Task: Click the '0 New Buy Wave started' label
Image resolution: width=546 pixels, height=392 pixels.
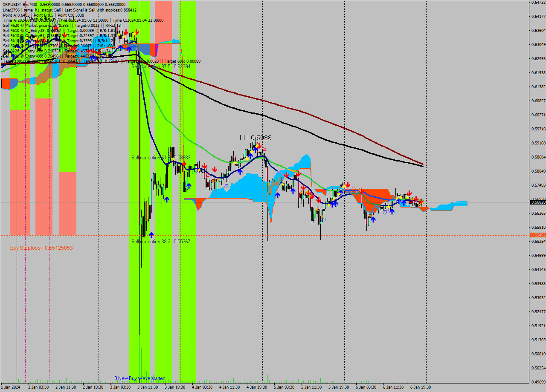Action: click(139, 378)
